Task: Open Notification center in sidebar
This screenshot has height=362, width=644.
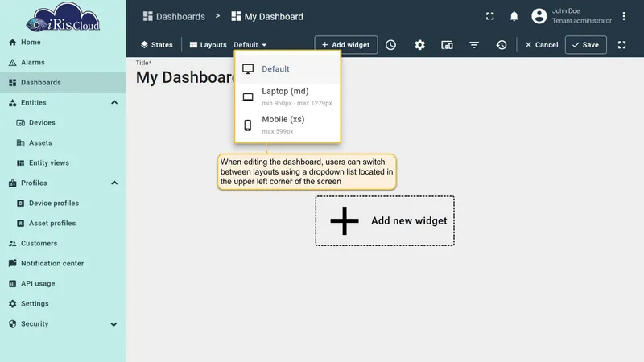Action: pyautogui.click(x=63, y=264)
